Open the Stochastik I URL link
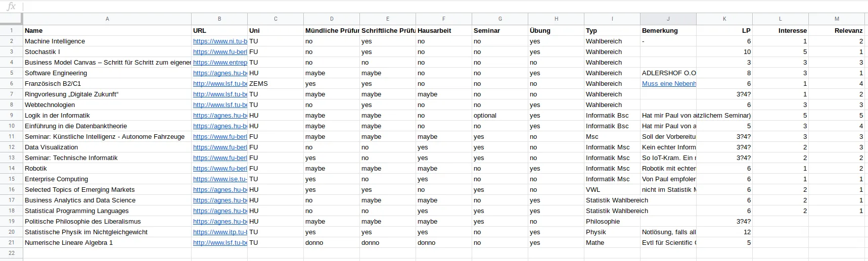Viewport: 868px width, 261px height. pyautogui.click(x=220, y=52)
